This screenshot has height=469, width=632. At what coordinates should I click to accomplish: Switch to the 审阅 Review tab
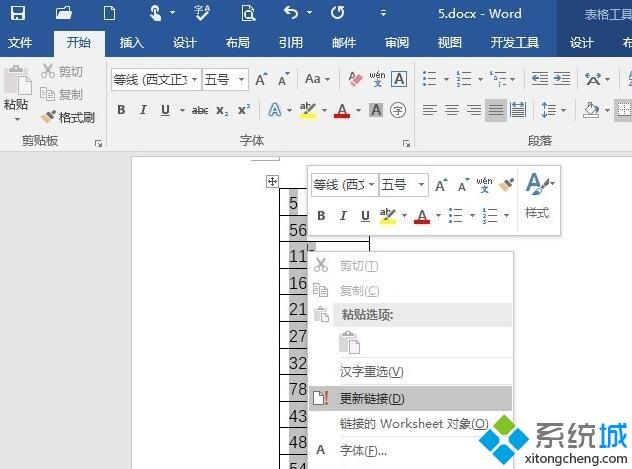pos(397,42)
